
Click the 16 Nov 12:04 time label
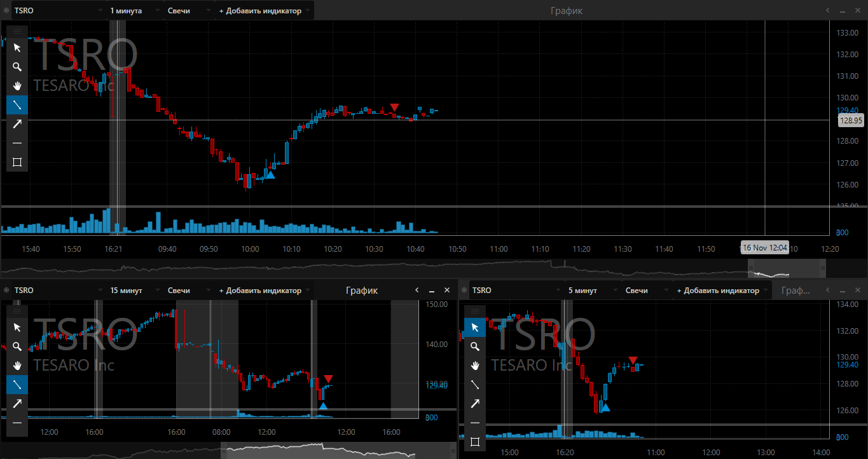765,249
